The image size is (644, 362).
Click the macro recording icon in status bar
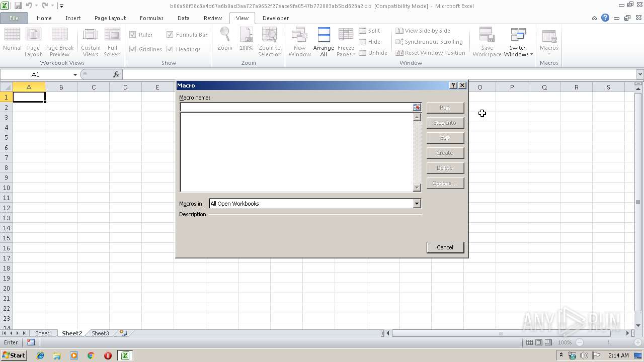coord(31,342)
